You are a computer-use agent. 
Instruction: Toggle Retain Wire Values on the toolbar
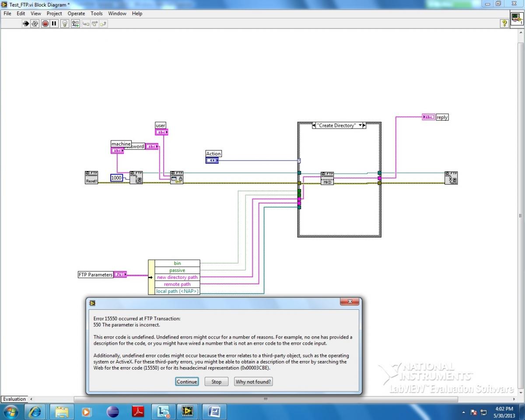coord(75,24)
